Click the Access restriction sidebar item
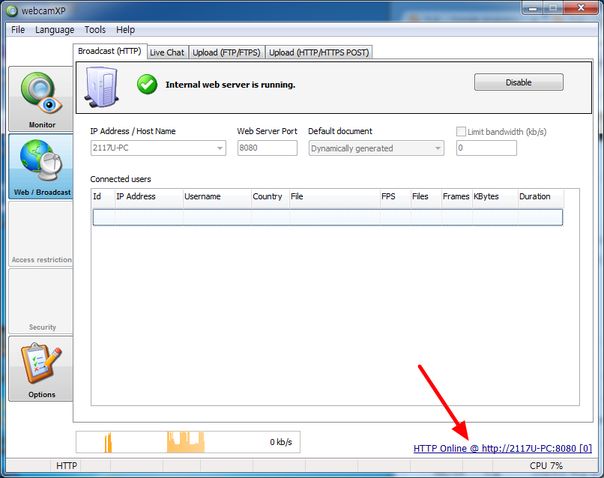This screenshot has width=604, height=478. click(x=41, y=234)
